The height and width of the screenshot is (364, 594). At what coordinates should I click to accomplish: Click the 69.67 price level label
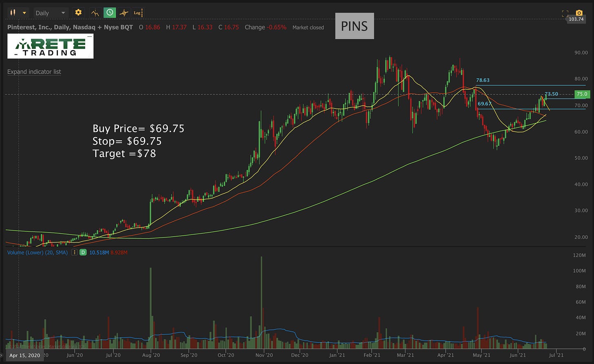tap(484, 104)
